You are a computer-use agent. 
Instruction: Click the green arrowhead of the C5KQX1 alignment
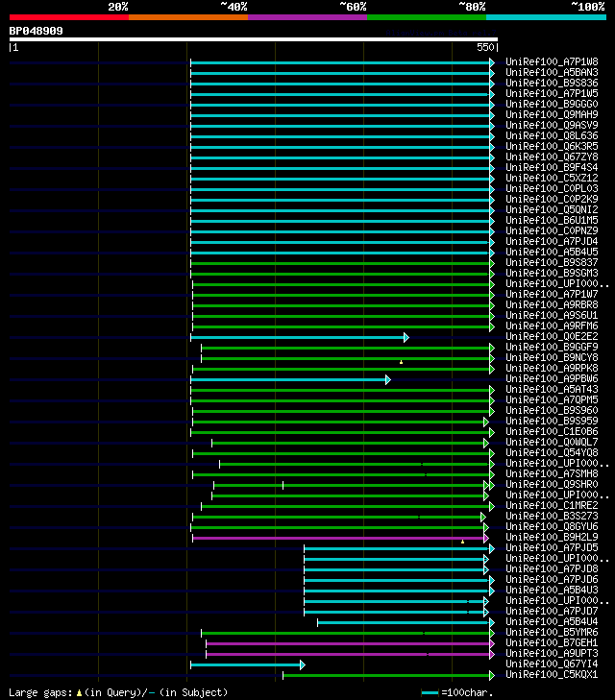pyautogui.click(x=492, y=675)
